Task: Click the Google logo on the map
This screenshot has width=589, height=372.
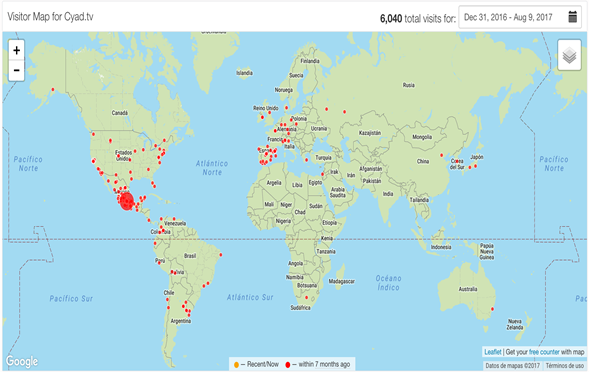Action: point(22,361)
